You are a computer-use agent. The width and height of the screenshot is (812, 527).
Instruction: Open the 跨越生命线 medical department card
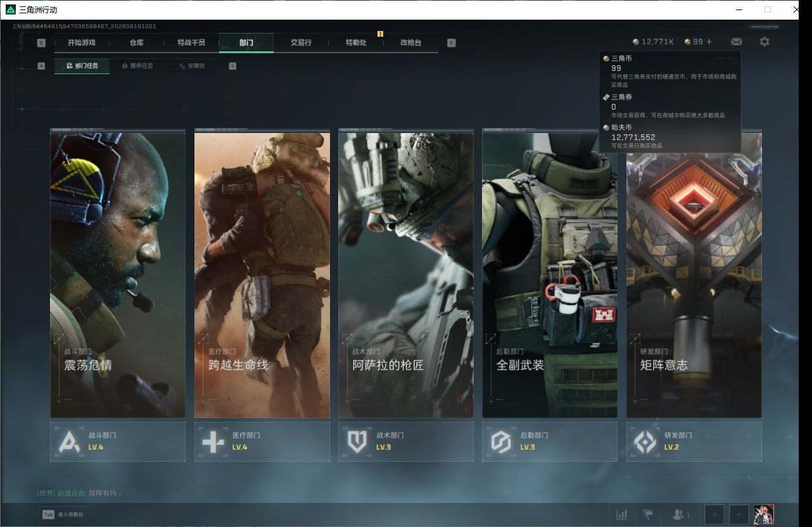[x=262, y=275]
